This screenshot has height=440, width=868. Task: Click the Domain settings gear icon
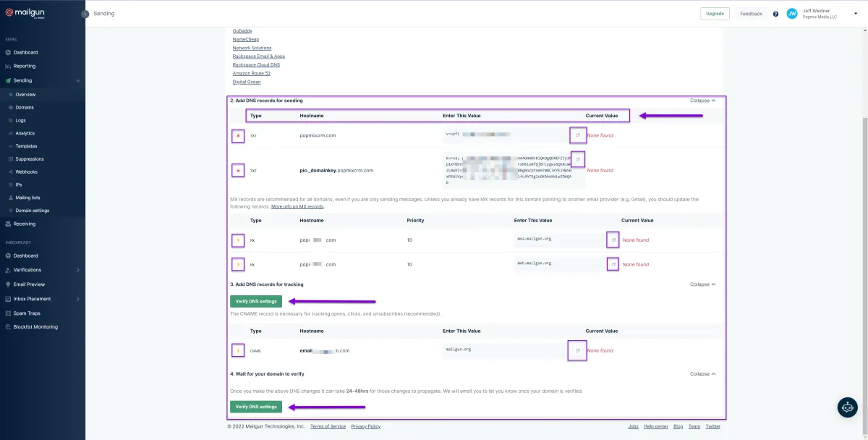coord(10,211)
